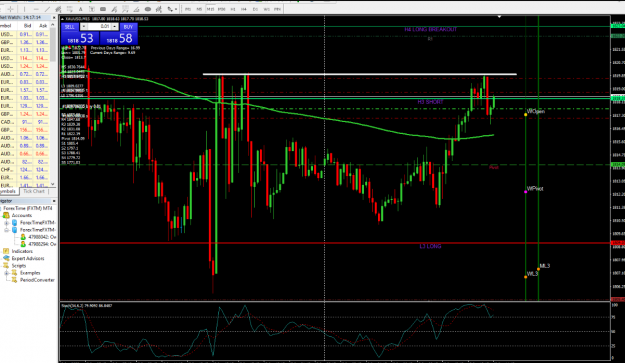This screenshot has width=625, height=363.
Task: Select the CAD row in Market Watch
Action: (25, 122)
